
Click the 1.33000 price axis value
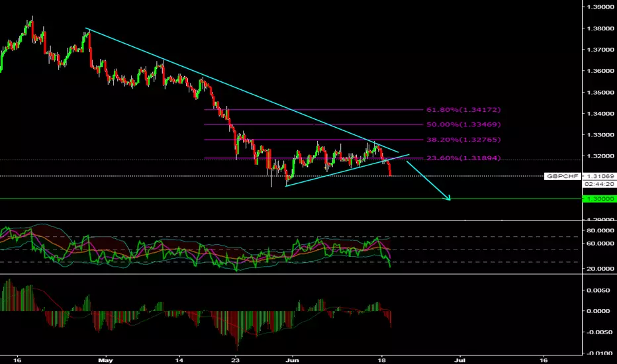pos(600,135)
